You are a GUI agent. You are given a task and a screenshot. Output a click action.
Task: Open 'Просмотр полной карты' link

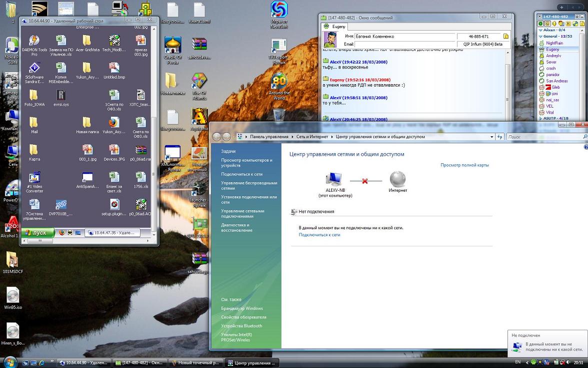click(x=464, y=165)
